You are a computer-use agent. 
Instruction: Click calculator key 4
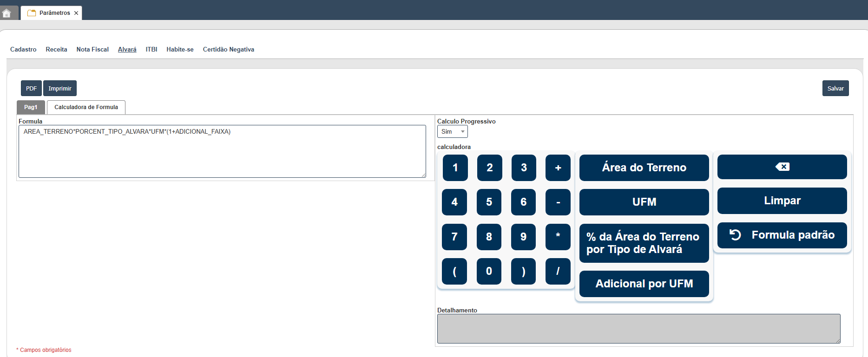coord(454,202)
